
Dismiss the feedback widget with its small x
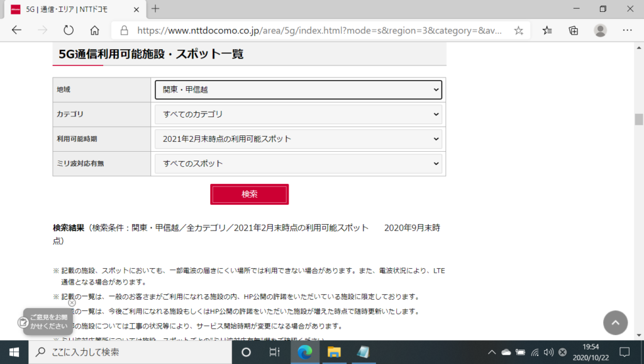tap(72, 303)
